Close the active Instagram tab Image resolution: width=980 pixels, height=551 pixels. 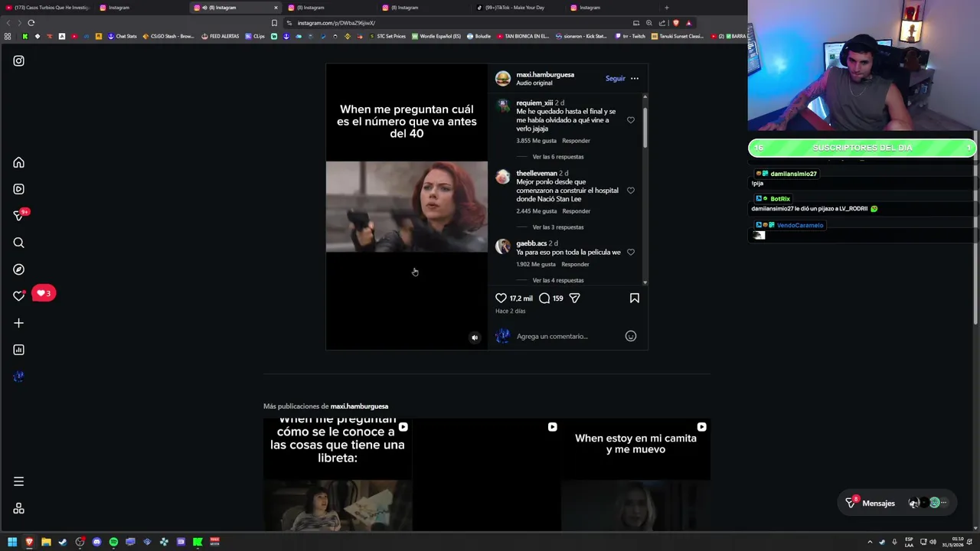point(276,8)
